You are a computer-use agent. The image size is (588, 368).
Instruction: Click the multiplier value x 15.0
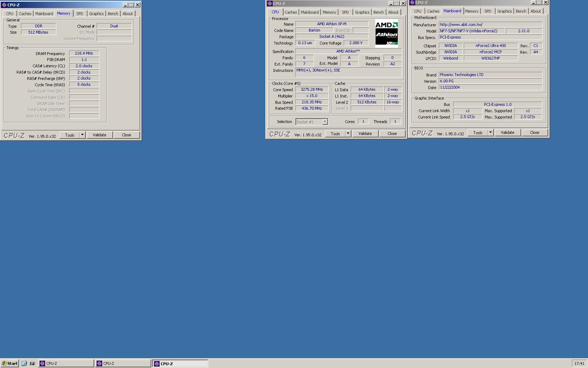(312, 96)
